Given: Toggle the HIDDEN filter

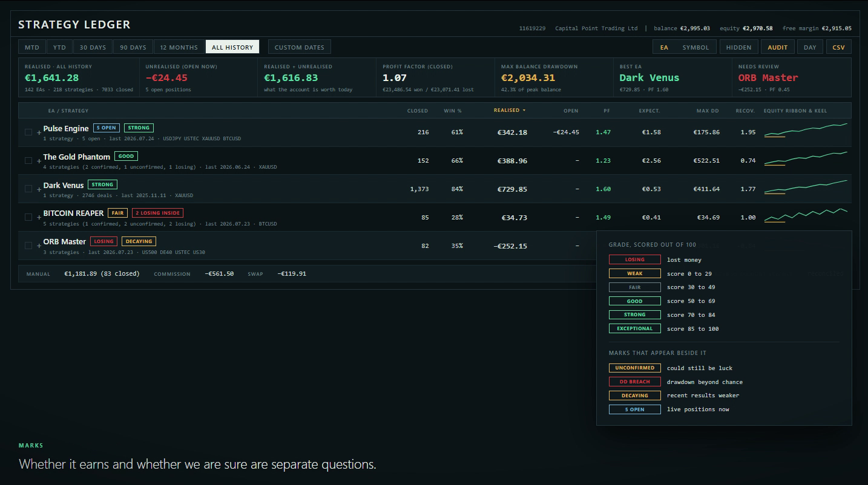Looking at the screenshot, I should [738, 47].
